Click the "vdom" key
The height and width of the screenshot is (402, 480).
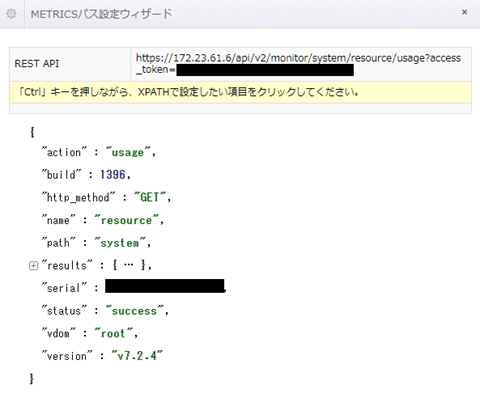58,333
